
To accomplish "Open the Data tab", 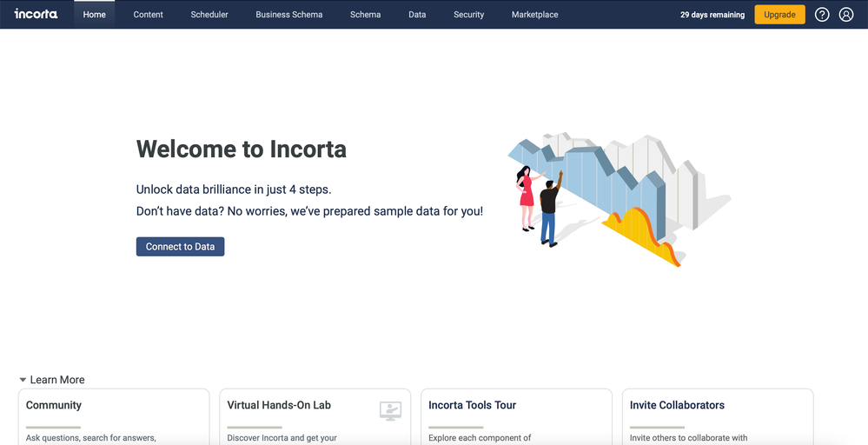I will (417, 15).
